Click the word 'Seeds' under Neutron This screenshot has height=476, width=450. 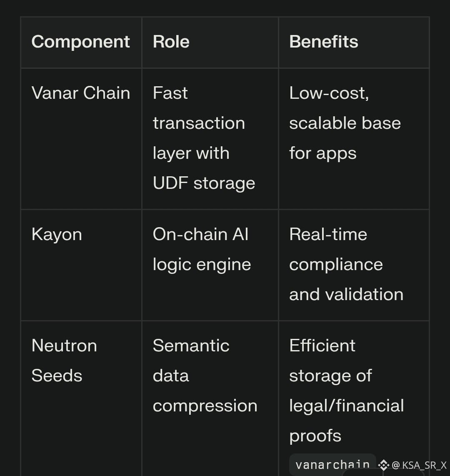57,376
